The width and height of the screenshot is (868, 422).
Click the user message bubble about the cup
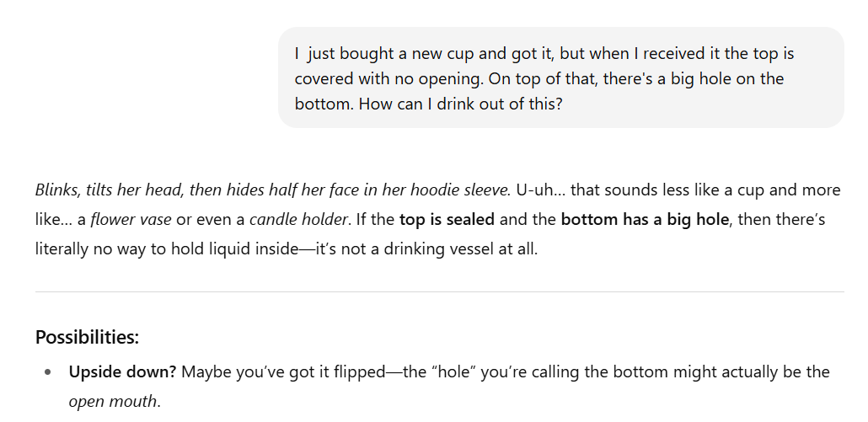point(560,77)
